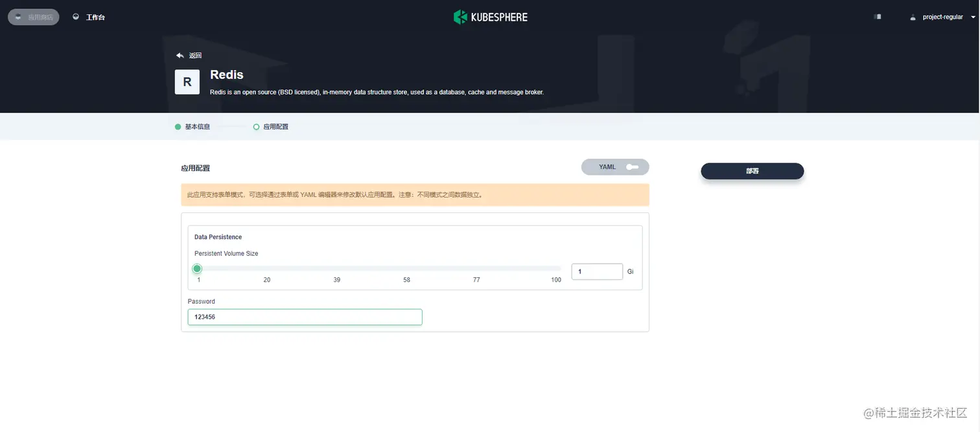Click the Password label
Screen dimensions: 980x432
pos(202,301)
